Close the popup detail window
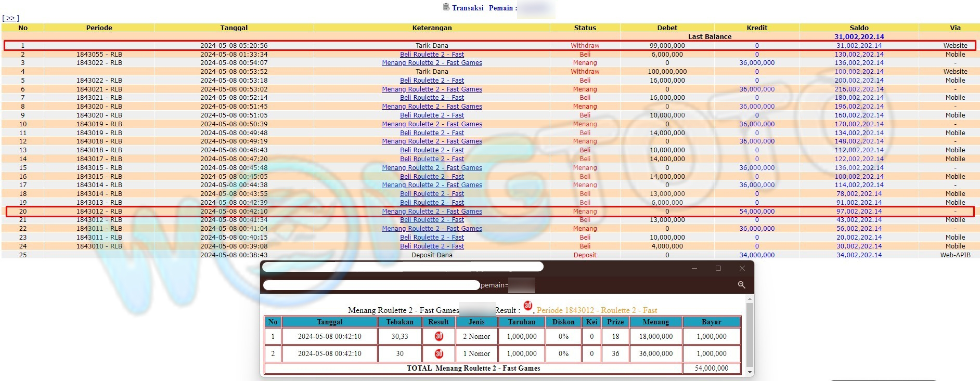Screen dimensions: 980x381 pyautogui.click(x=742, y=268)
